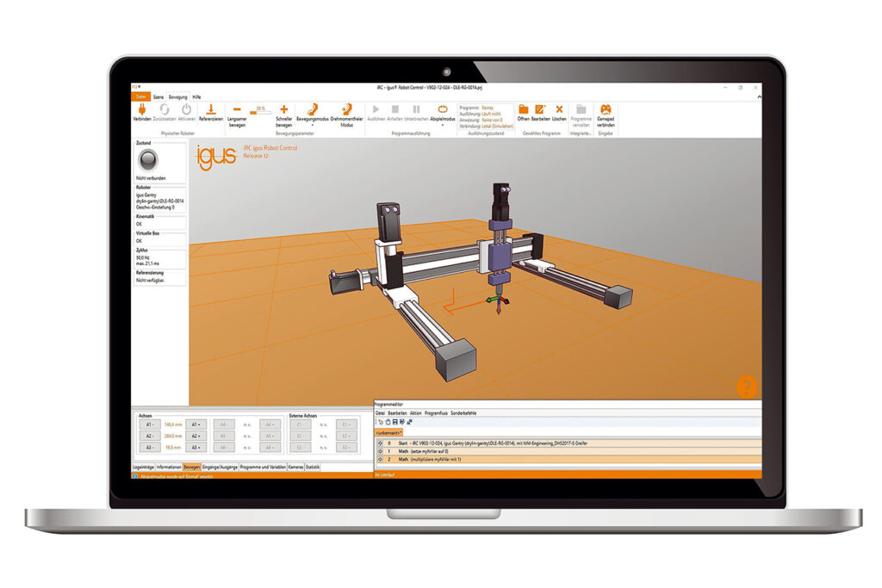The width and height of the screenshot is (882, 588).
Task: Collapse the ribbon with the chevron
Action: pos(760,97)
